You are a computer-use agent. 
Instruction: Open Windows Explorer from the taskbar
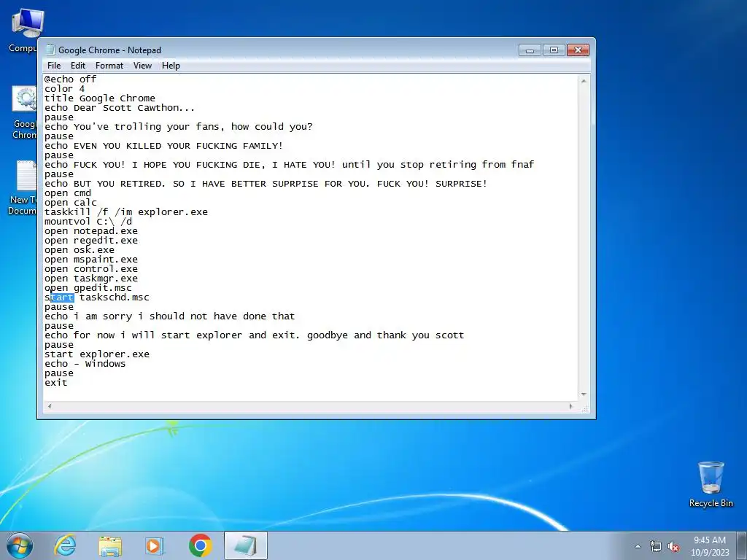[x=110, y=546]
